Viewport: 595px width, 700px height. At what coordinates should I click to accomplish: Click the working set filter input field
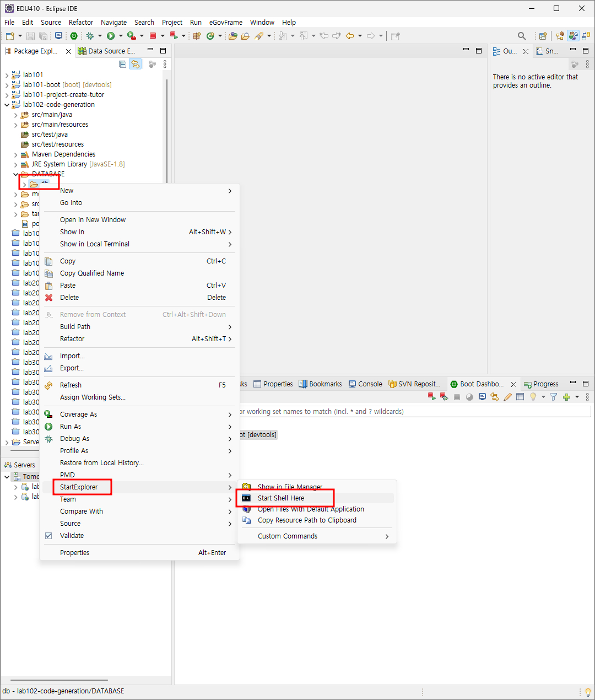[x=415, y=412]
